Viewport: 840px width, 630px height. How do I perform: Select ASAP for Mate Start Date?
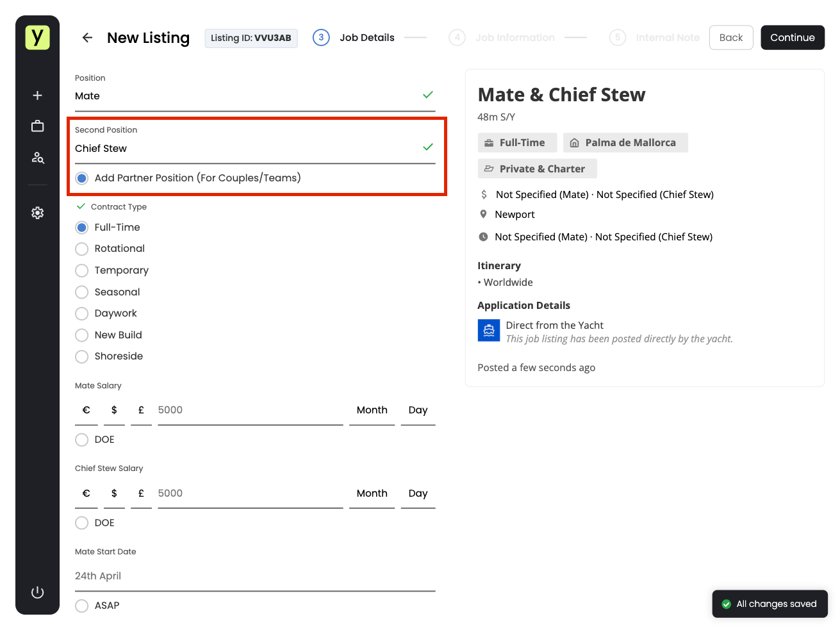click(81, 606)
